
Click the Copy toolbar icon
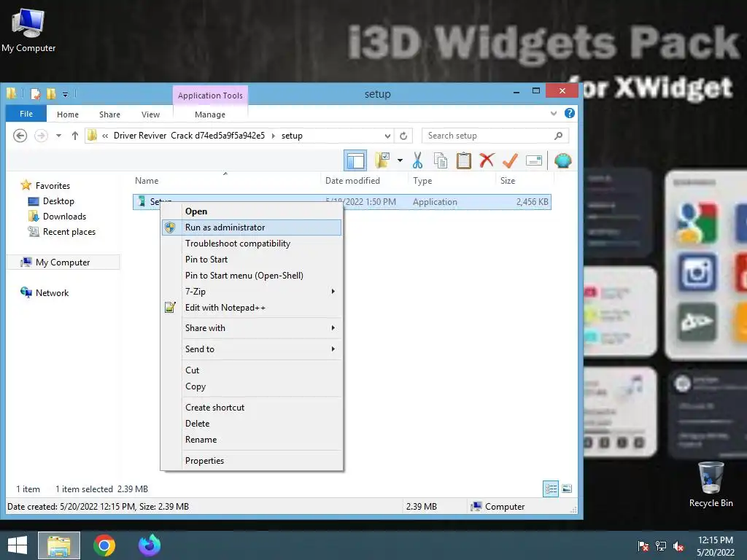click(x=441, y=160)
